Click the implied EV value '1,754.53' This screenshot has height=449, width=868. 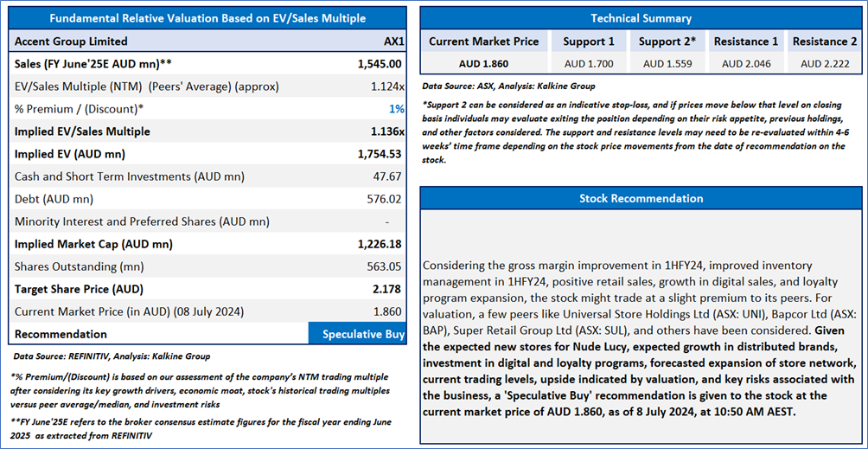(x=380, y=154)
